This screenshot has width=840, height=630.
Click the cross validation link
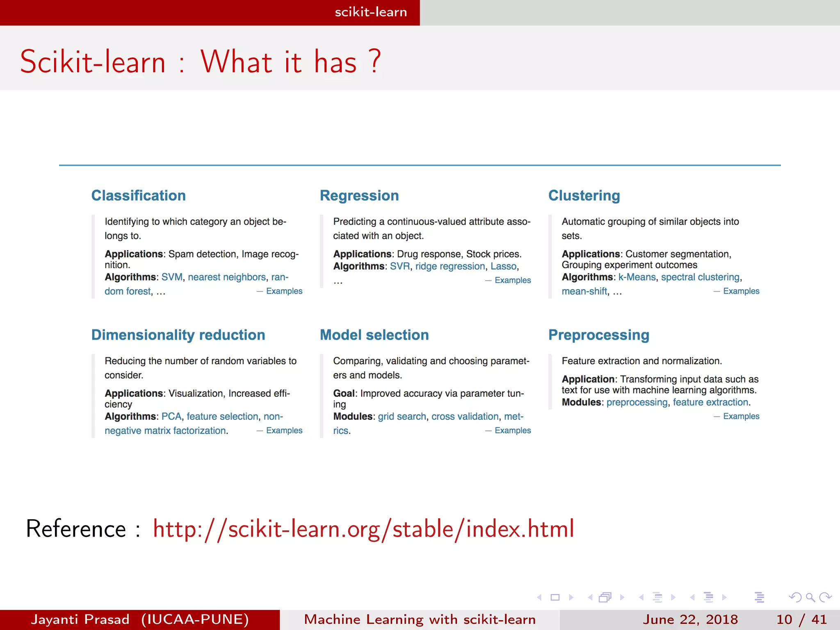coord(465,417)
